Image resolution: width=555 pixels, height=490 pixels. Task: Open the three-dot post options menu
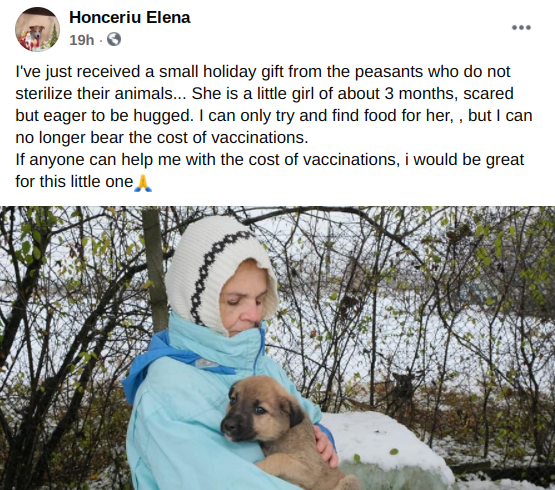point(521,27)
